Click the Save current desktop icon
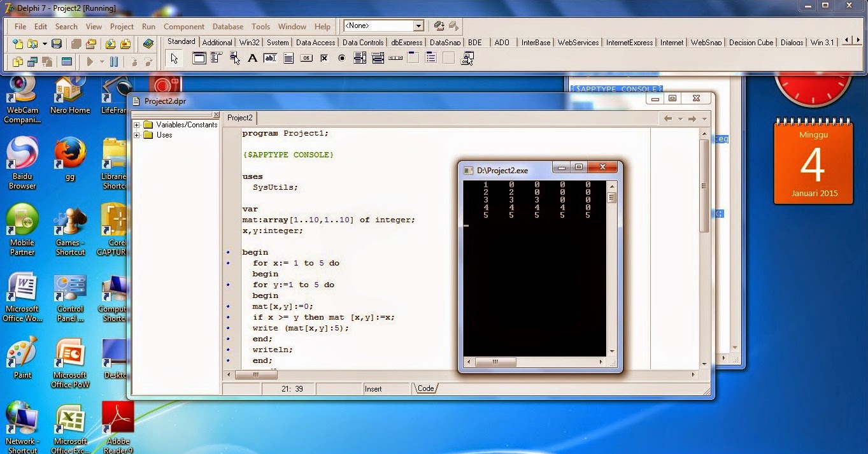Screen dimensions: 868x454 pos(439,26)
